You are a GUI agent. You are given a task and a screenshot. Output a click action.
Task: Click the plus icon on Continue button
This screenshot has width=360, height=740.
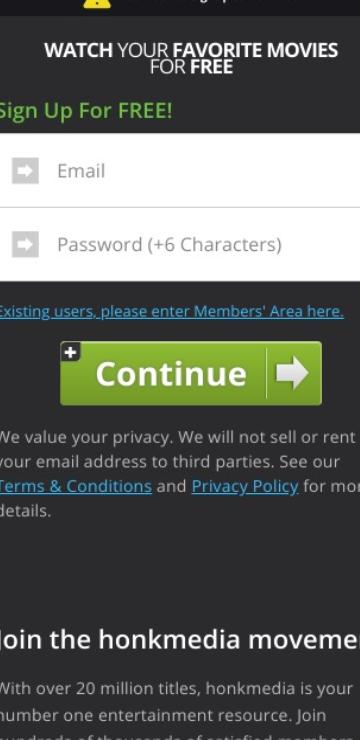[70, 352]
